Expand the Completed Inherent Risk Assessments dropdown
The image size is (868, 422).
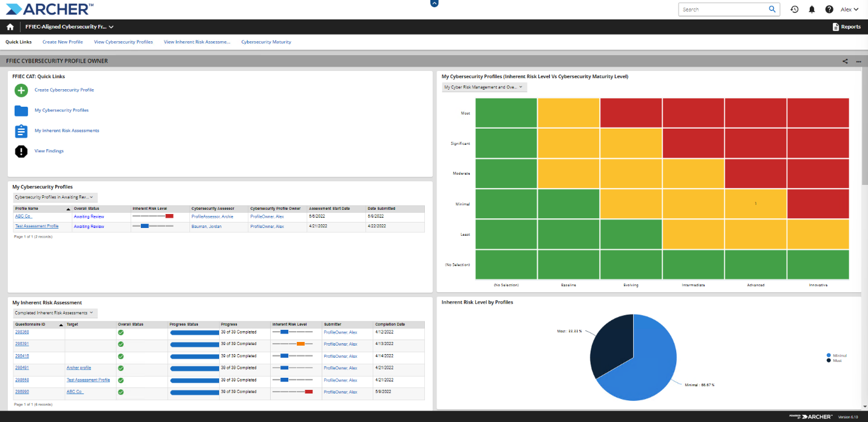[x=55, y=313]
